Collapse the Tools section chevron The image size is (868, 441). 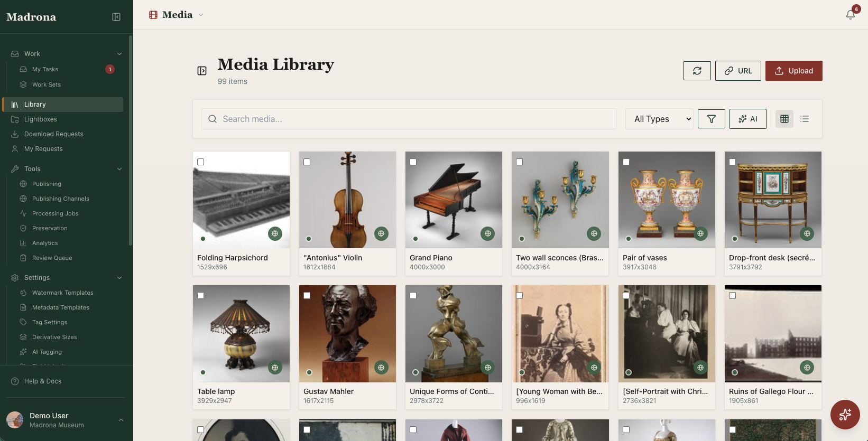click(x=119, y=169)
